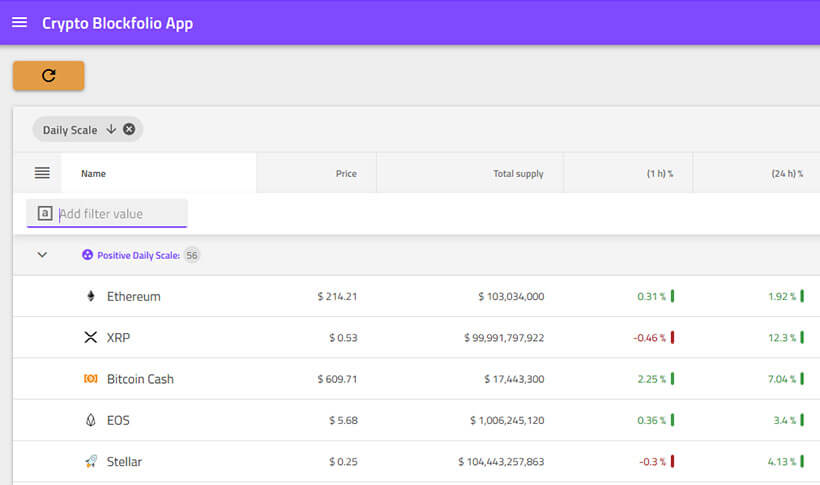Screen dimensions: 820x485
Task: Sort by the (1 h) % column header
Action: coord(659,174)
